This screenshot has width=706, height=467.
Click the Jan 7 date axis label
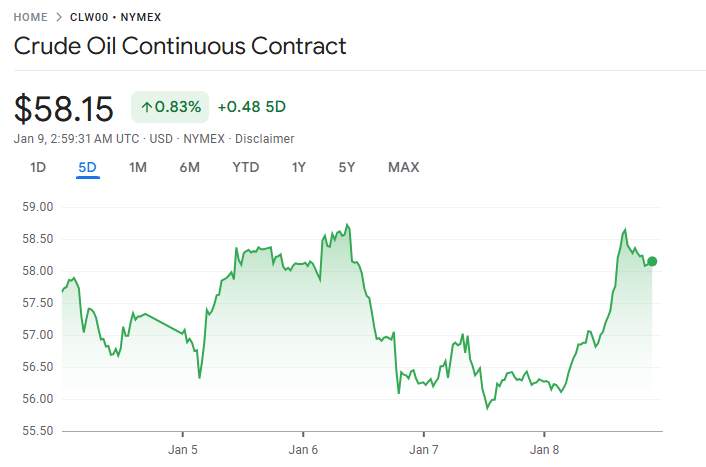(423, 450)
